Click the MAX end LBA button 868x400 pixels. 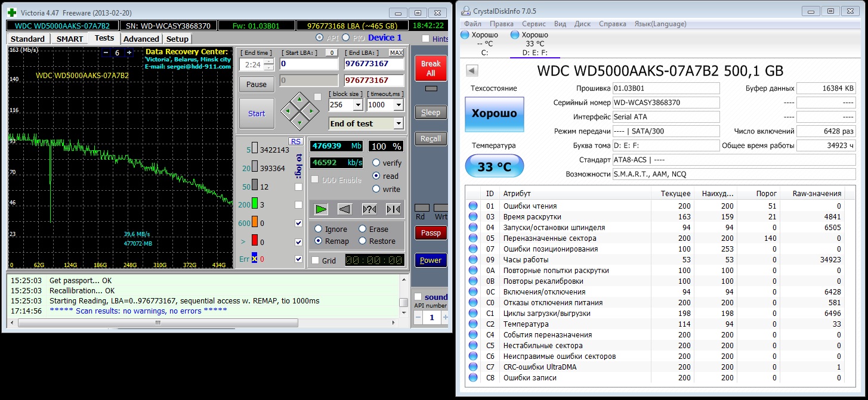tap(396, 52)
